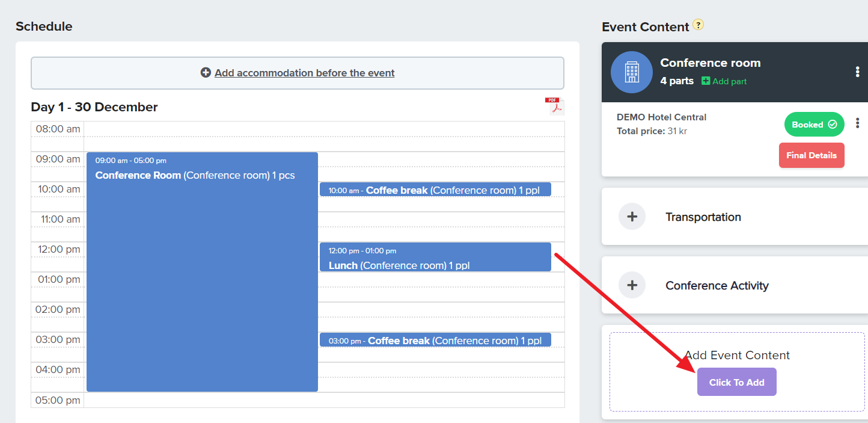The image size is (868, 423).
Task: Select the 03:00 pm Coffee break event
Action: point(435,340)
